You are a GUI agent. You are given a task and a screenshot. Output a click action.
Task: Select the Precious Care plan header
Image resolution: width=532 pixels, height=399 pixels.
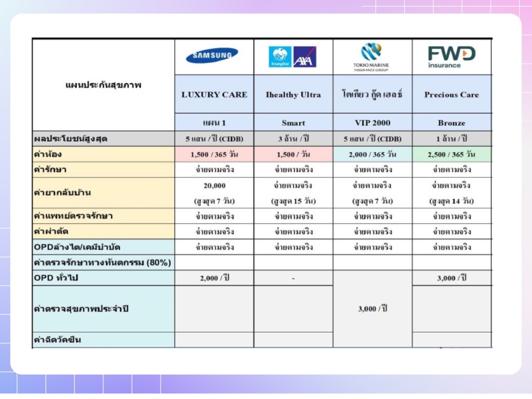[451, 95]
